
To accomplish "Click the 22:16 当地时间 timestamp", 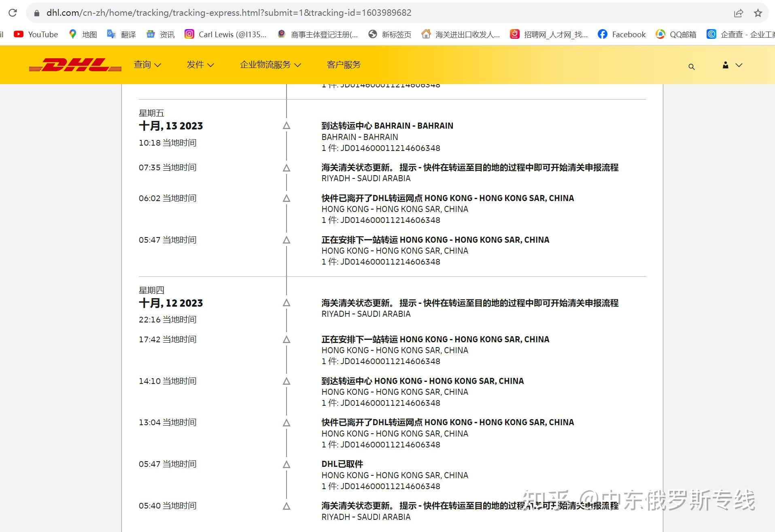I will click(168, 320).
